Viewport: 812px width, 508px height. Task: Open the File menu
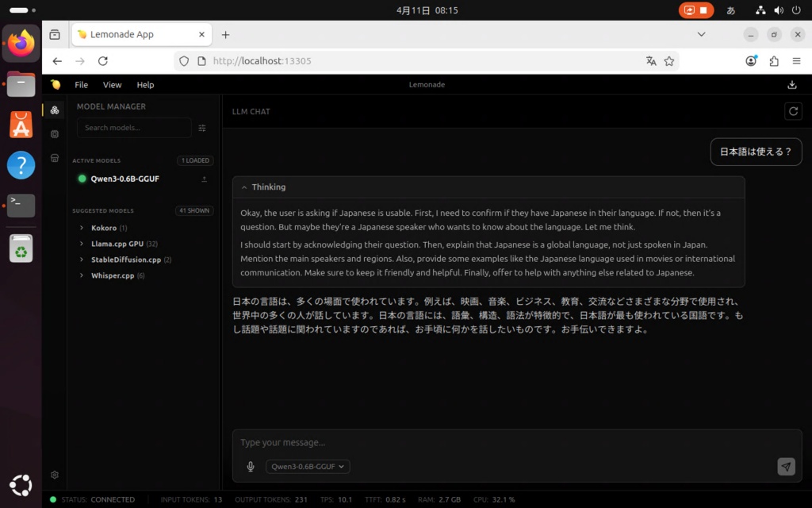(x=81, y=85)
